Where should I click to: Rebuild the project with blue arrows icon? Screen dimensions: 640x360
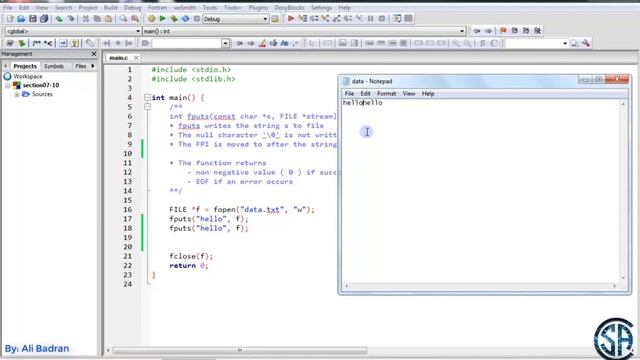coord(185,19)
